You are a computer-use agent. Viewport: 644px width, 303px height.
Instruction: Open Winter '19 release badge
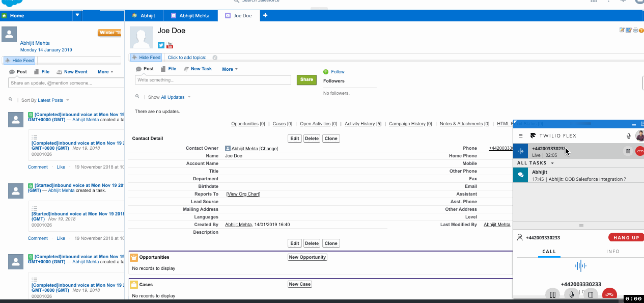point(109,33)
